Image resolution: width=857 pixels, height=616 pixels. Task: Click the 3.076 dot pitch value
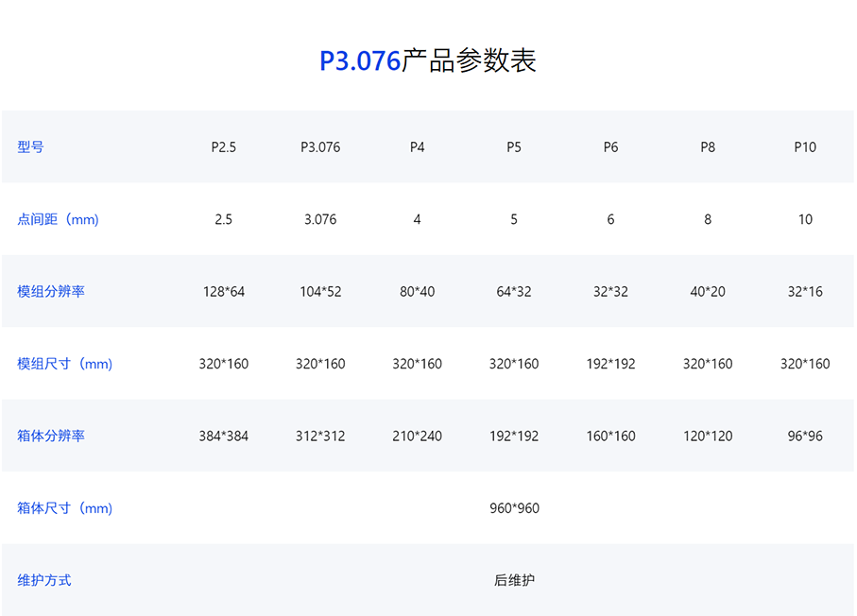click(320, 219)
